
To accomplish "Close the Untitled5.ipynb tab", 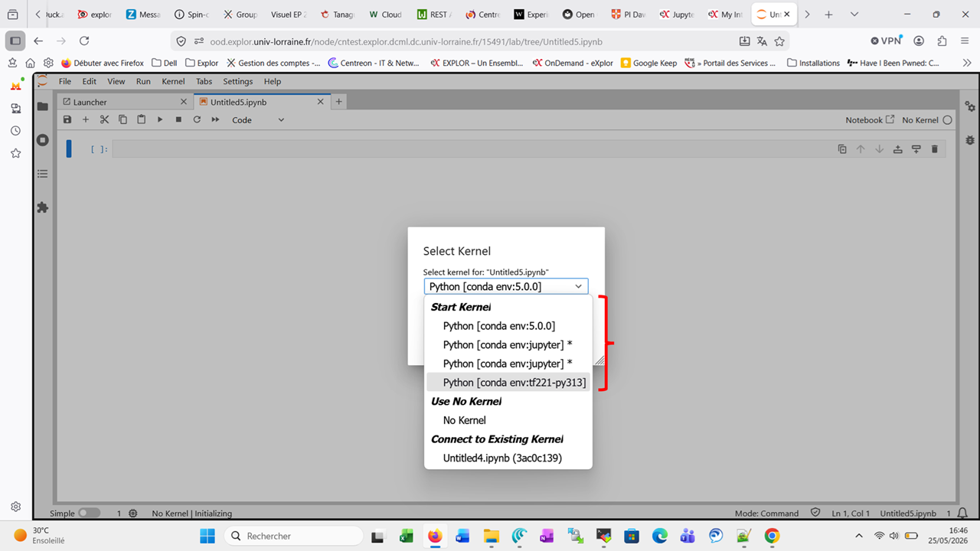I will [x=321, y=102].
